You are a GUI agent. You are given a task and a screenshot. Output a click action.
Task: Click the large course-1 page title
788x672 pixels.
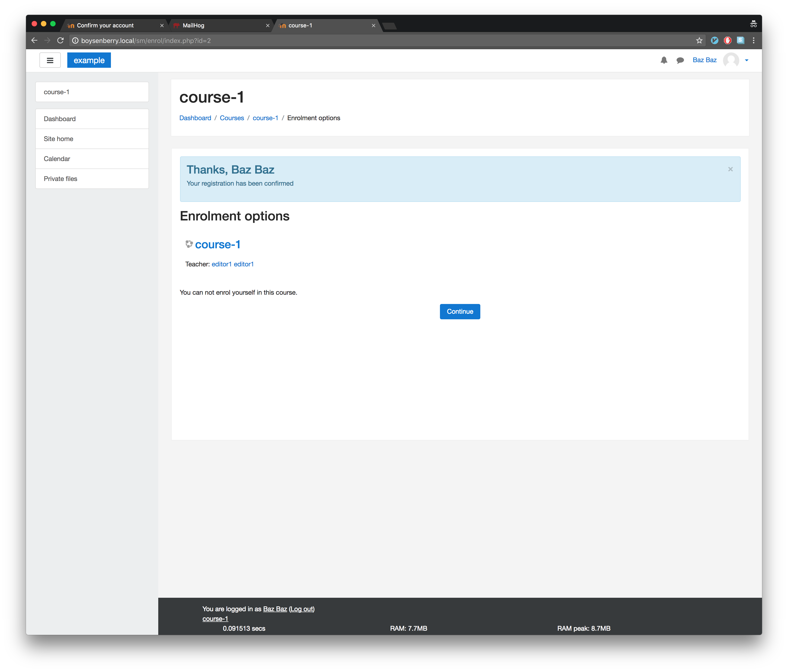211,97
